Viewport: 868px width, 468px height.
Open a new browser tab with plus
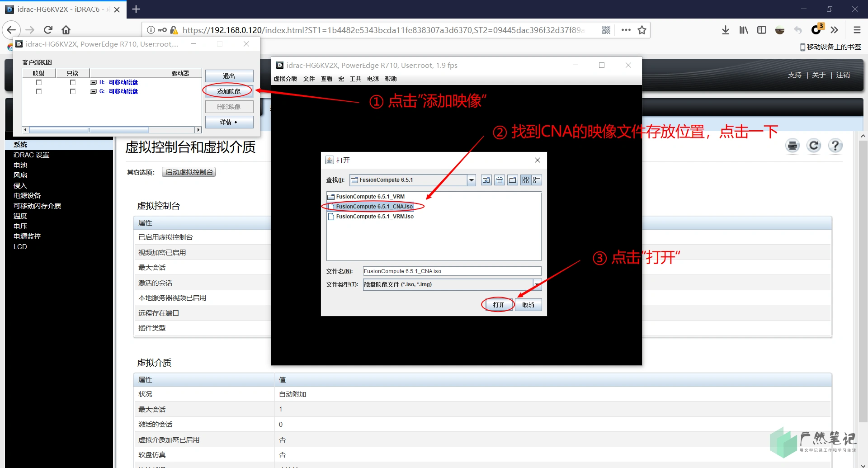(x=136, y=9)
